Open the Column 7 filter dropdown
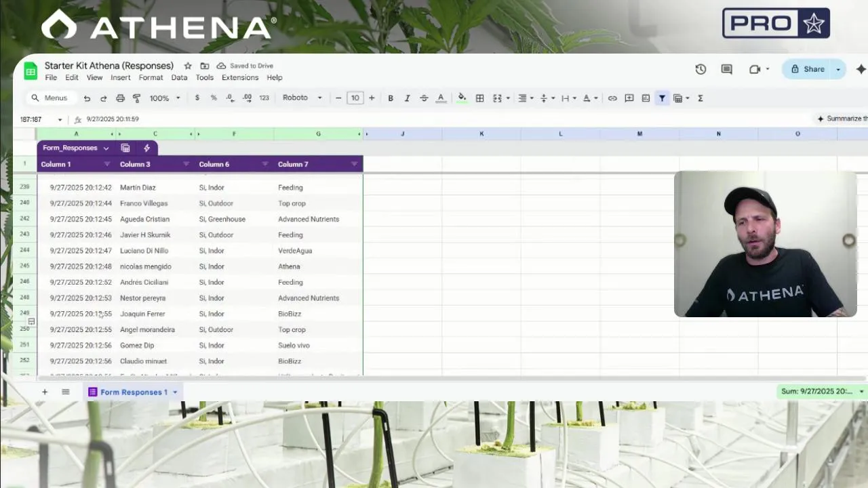This screenshot has width=868, height=488. 354,164
